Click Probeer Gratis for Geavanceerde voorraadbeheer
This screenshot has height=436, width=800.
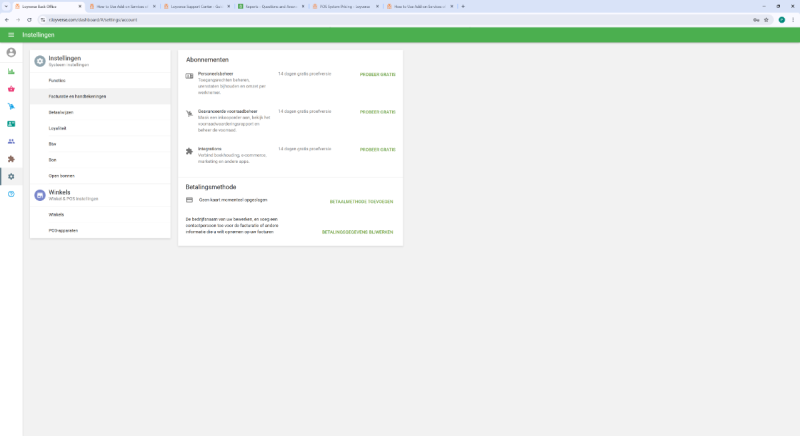point(377,112)
